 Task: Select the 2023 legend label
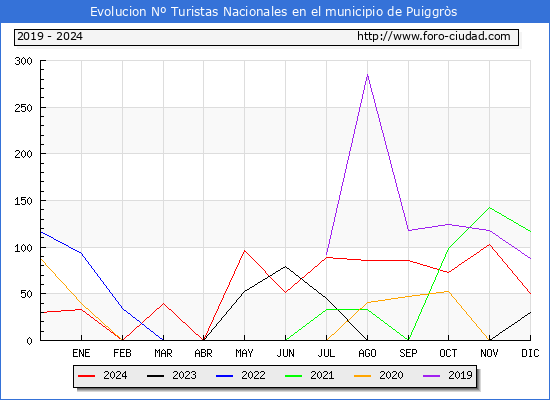pos(184,375)
